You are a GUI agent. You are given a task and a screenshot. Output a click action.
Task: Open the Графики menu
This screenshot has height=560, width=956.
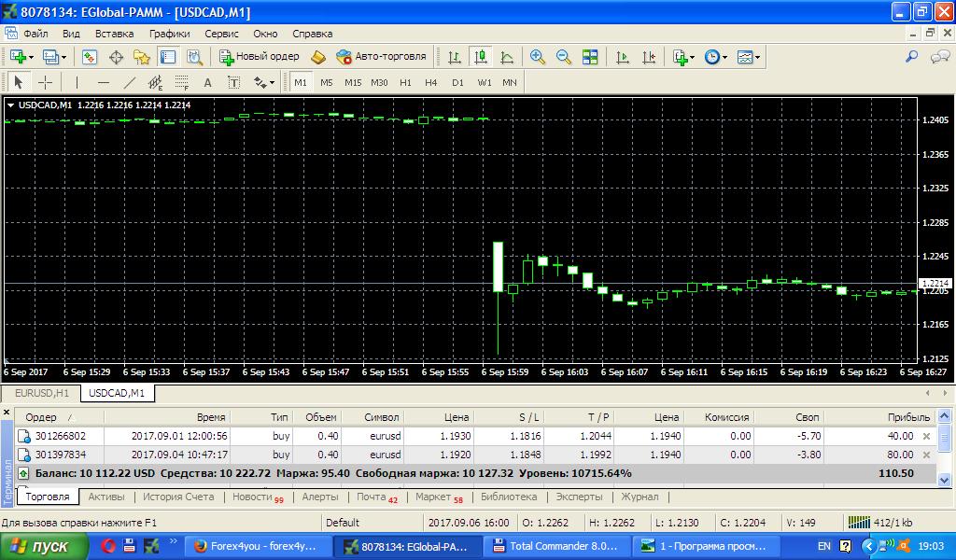[x=169, y=34]
